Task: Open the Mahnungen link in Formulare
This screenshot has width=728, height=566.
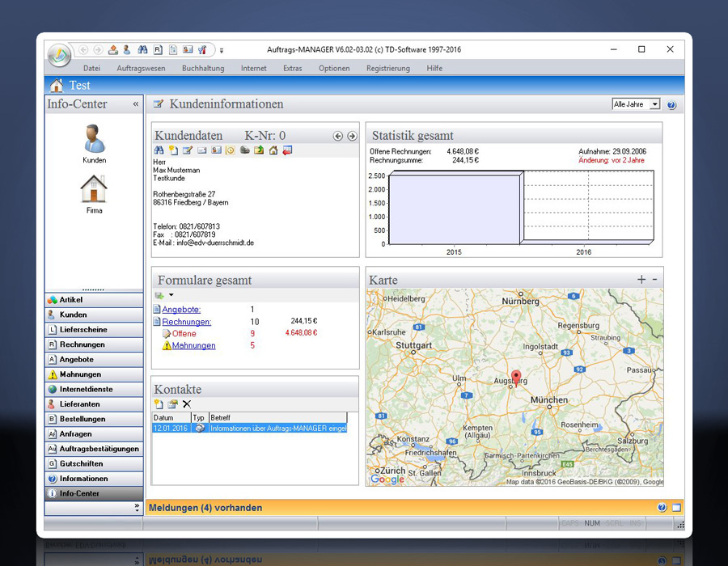Action: click(x=193, y=346)
